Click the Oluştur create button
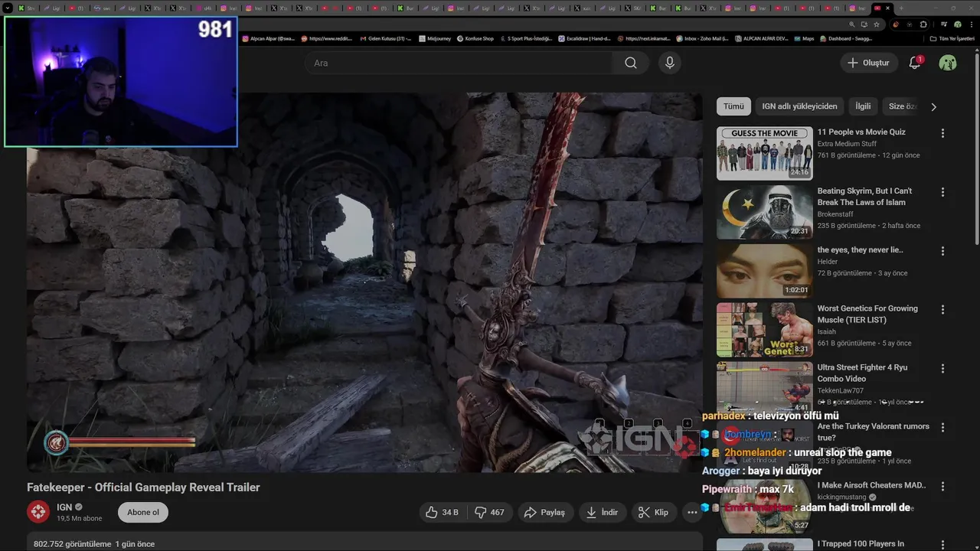Screen dimensions: 980x551 (868, 63)
